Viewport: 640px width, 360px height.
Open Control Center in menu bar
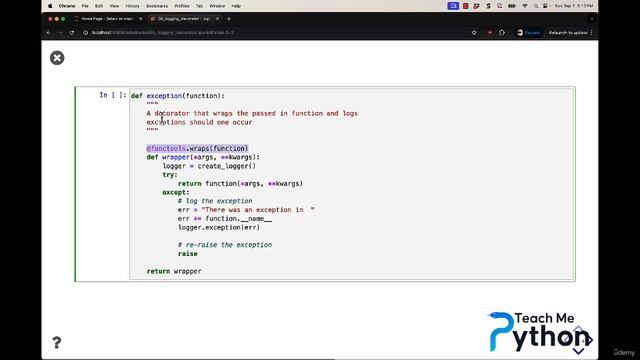(545, 6)
